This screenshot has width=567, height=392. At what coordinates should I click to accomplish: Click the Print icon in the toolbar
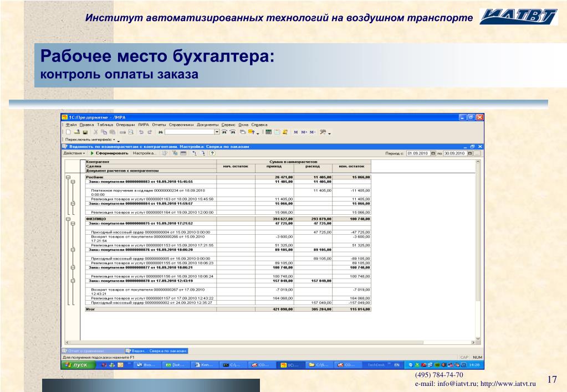122,132
